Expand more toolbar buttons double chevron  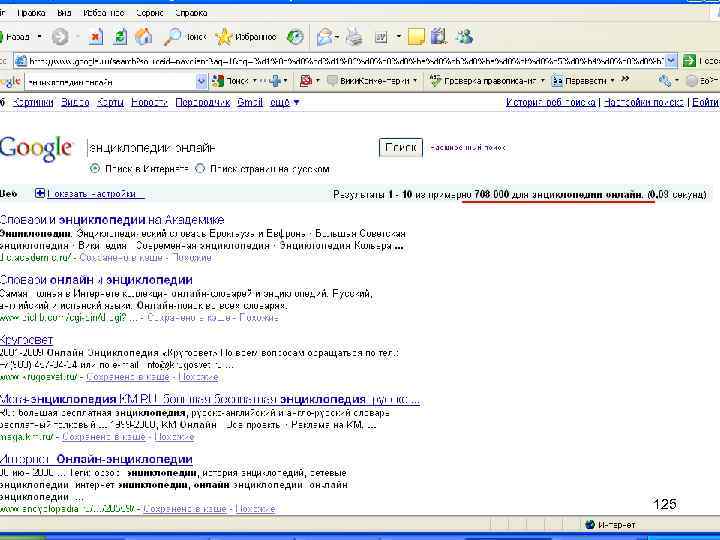625,79
